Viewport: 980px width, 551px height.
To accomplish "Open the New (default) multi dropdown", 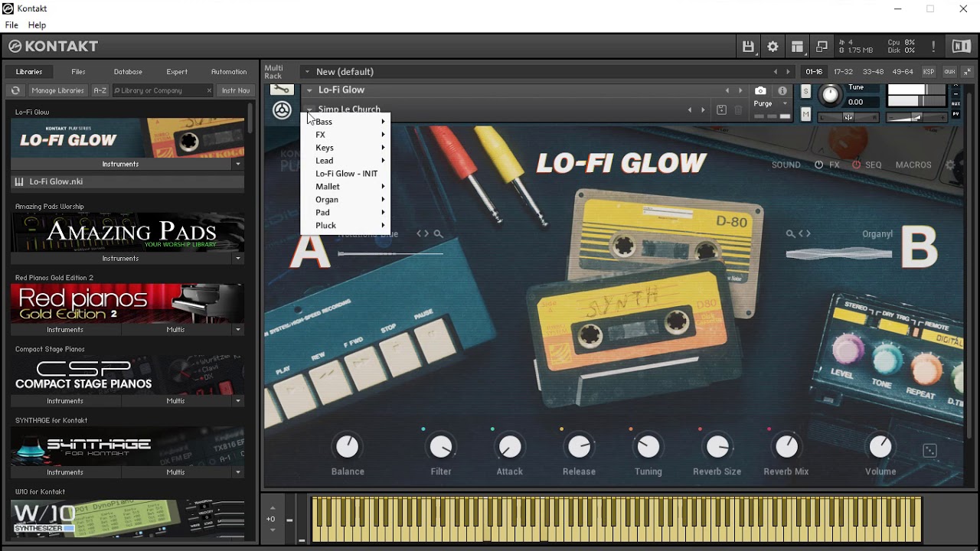I will coord(307,72).
